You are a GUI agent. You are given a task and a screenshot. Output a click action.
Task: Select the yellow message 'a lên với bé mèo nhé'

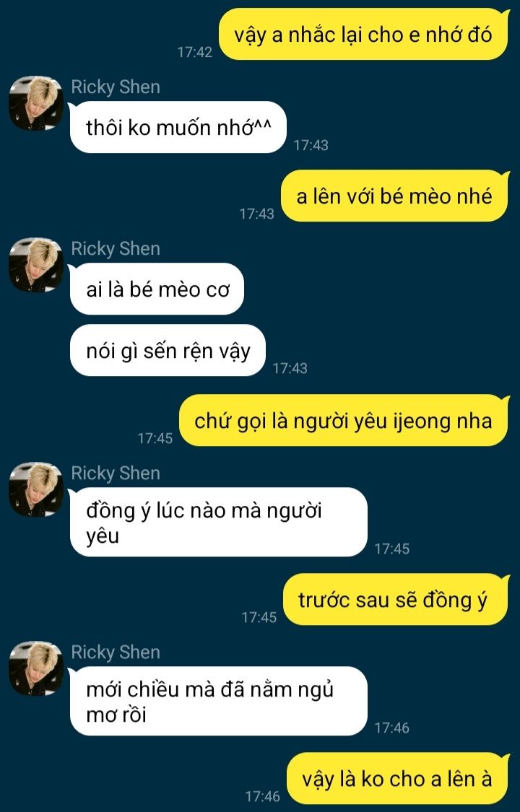[x=394, y=196]
